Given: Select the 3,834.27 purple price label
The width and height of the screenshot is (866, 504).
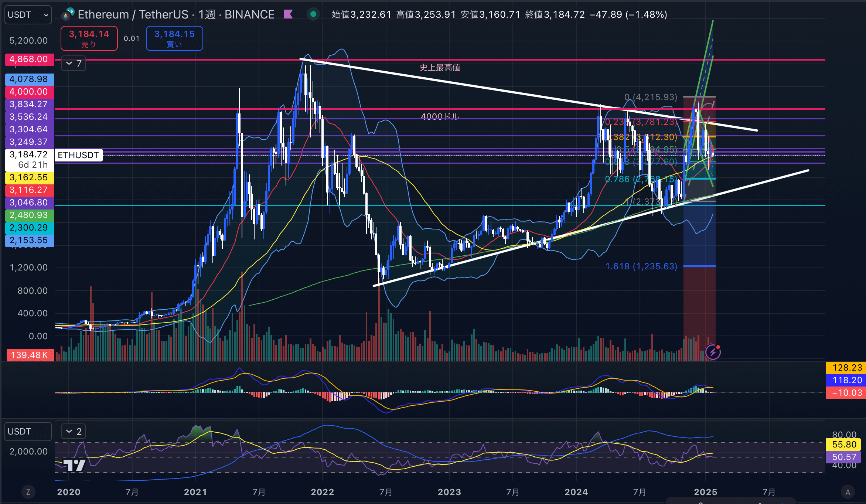Looking at the screenshot, I should (29, 104).
